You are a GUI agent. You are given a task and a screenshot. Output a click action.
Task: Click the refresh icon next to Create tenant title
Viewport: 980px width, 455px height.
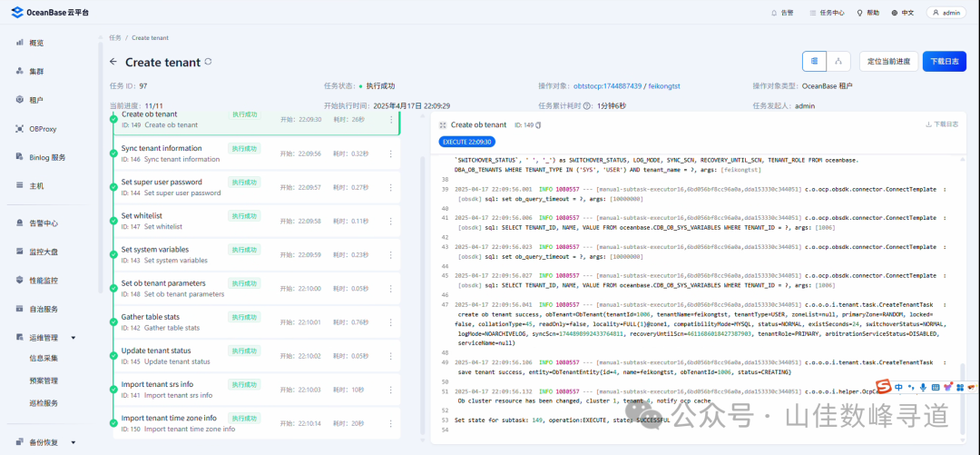pyautogui.click(x=209, y=62)
